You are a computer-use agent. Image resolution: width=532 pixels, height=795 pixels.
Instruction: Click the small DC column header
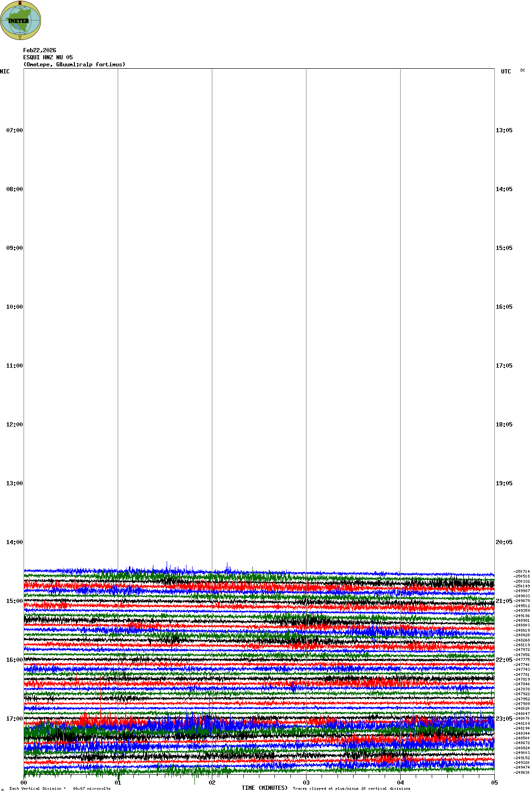click(523, 71)
